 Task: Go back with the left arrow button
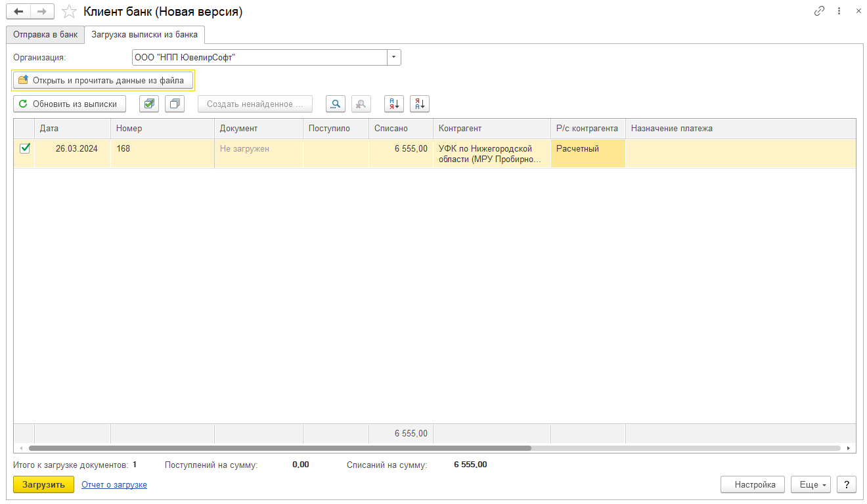(x=18, y=11)
